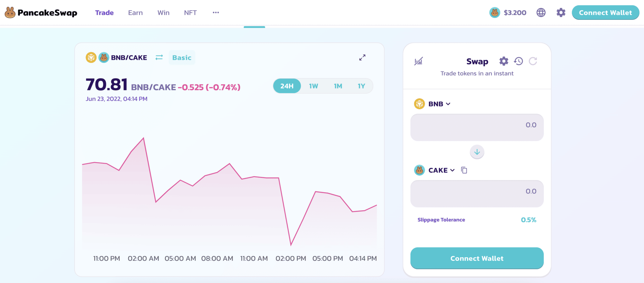Enter amount in BNB input field
Image resolution: width=644 pixels, height=283 pixels.
477,127
